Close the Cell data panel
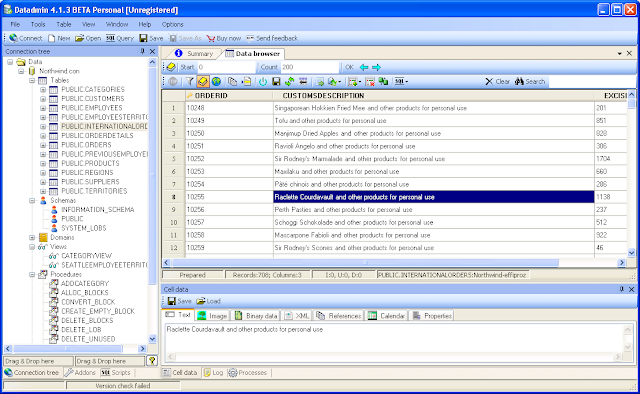The width and height of the screenshot is (640, 394). pyautogui.click(x=631, y=289)
